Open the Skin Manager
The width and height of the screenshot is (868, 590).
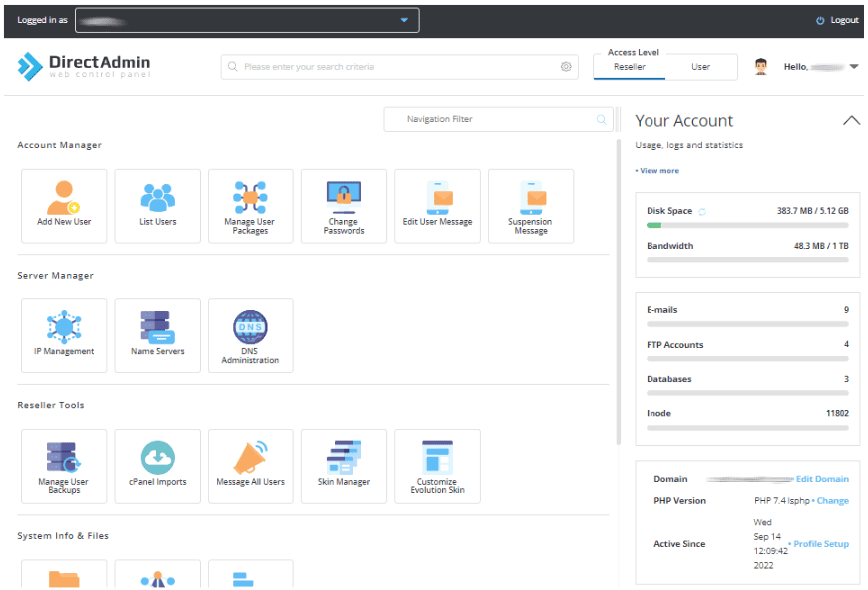(x=344, y=466)
